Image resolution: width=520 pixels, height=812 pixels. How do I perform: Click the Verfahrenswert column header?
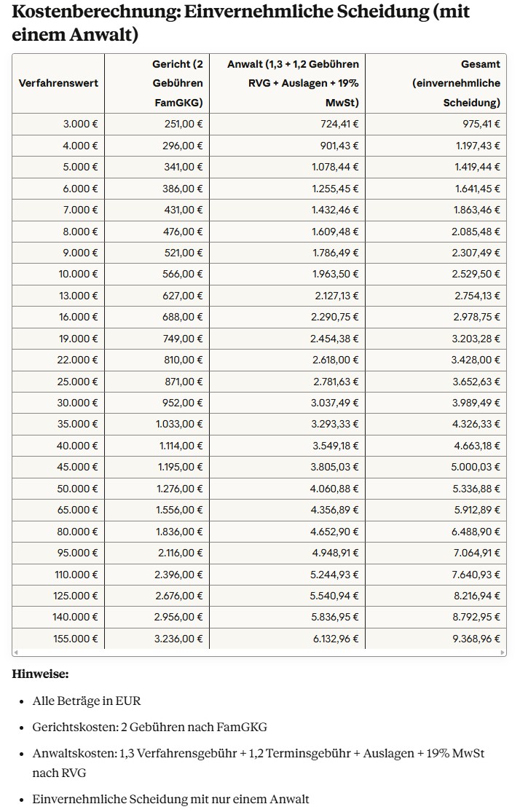tap(58, 83)
